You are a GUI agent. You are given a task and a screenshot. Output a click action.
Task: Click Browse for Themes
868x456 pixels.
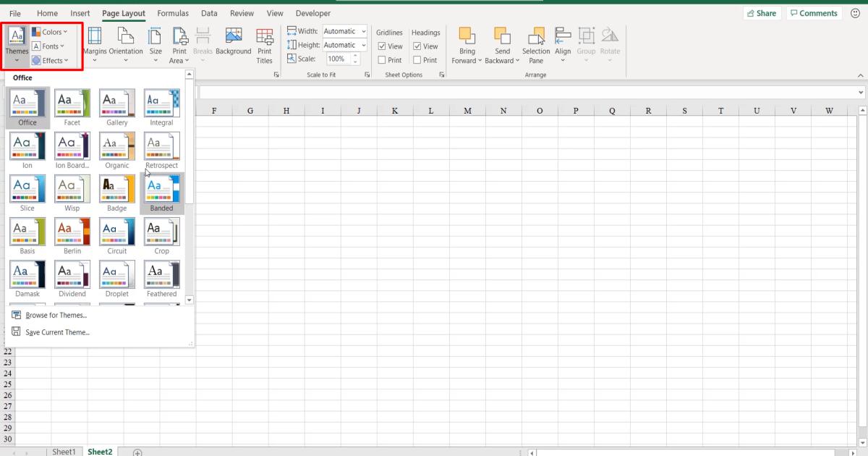pos(56,315)
